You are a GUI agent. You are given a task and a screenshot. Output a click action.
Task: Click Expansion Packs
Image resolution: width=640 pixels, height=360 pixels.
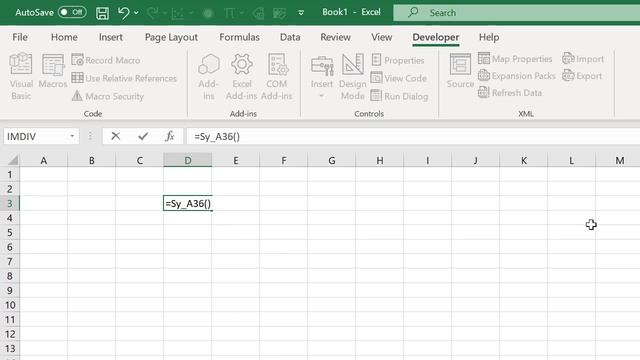[x=517, y=76]
